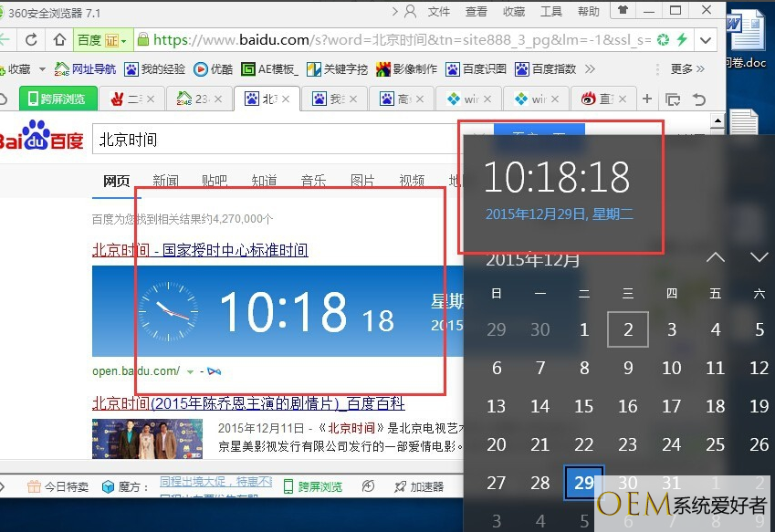775x532 pixels.
Task: Open the 北京时间 百度百科 result link
Action: tap(248, 403)
